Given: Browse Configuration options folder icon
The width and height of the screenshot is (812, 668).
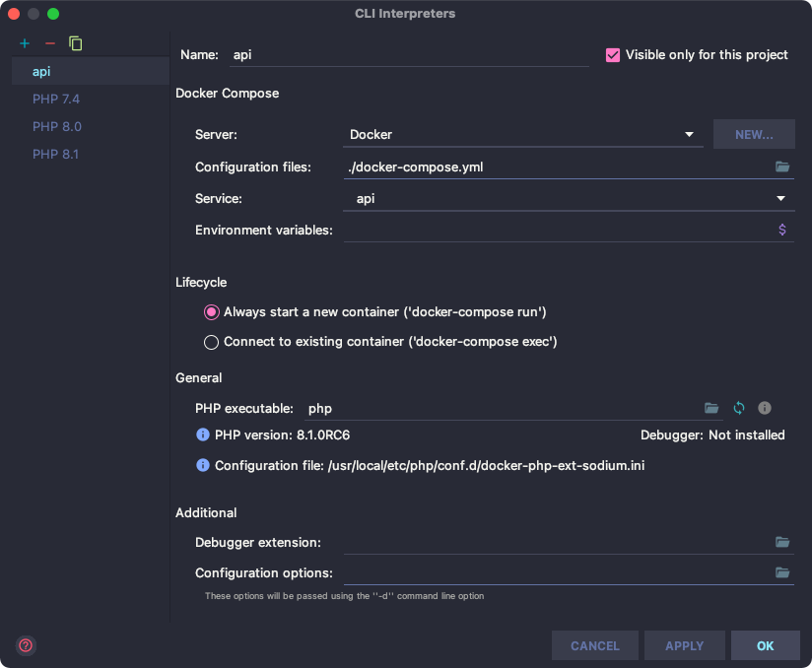Looking at the screenshot, I should click(782, 572).
